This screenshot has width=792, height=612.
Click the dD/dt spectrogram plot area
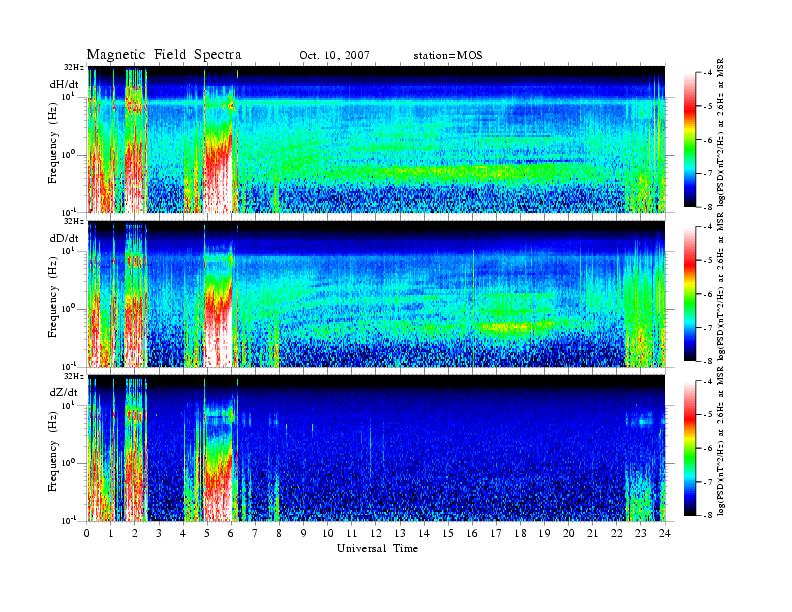(x=376, y=293)
